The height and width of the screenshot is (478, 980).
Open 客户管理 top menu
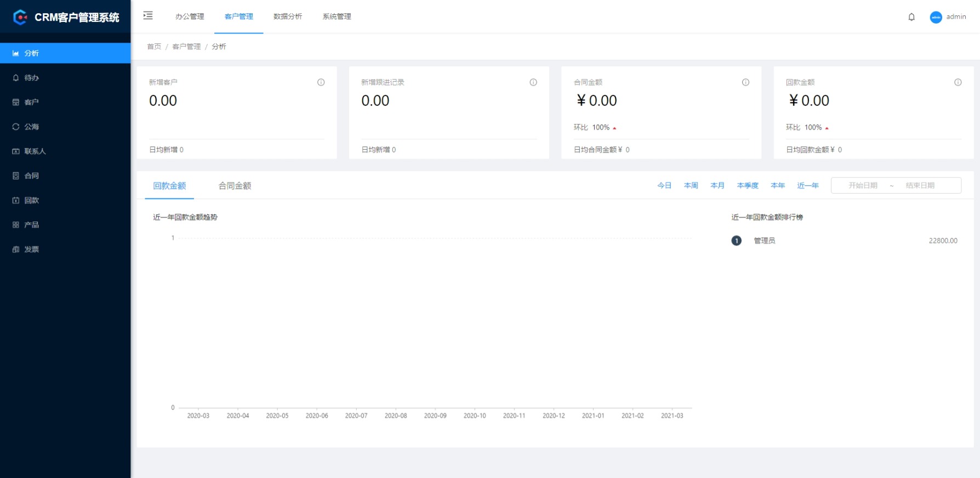pos(239,16)
